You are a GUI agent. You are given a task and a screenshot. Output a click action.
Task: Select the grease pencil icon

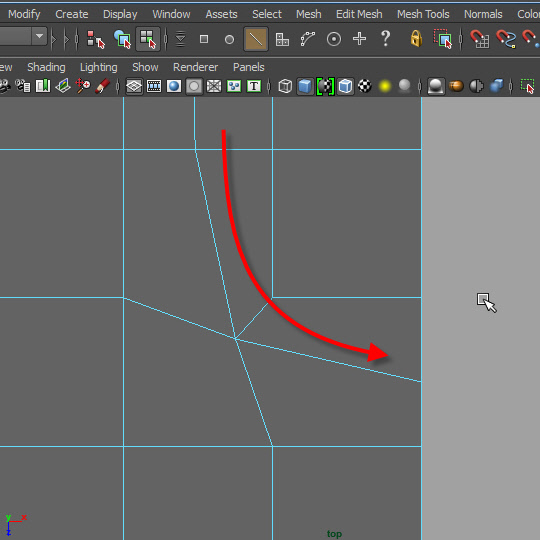click(103, 86)
